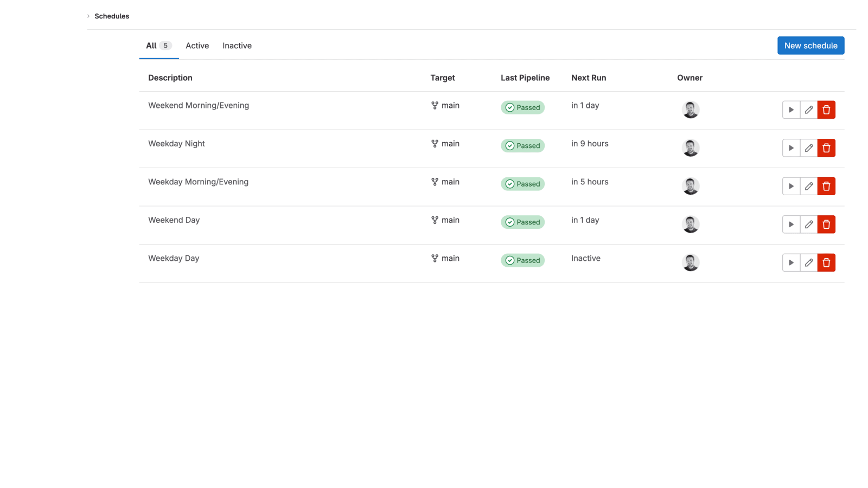This screenshot has width=868, height=488.
Task: Click the Next Run column header
Action: (x=589, y=78)
